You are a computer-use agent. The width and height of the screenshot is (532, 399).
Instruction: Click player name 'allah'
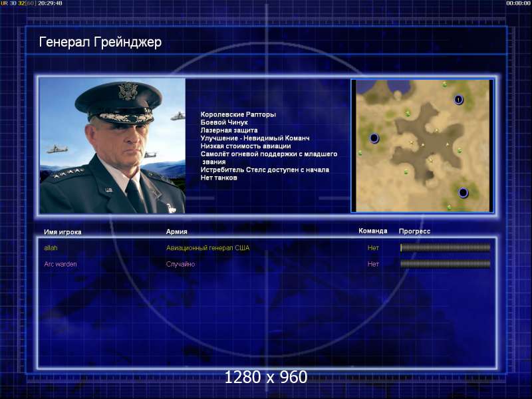(x=51, y=248)
